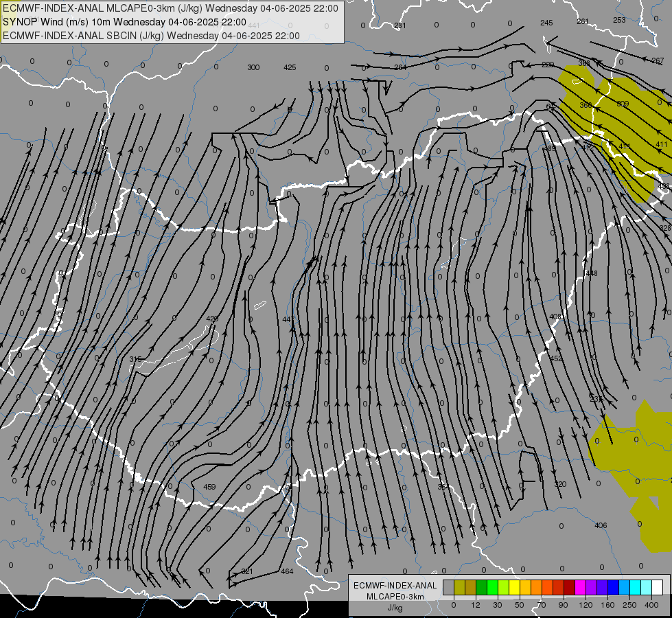Image resolution: width=672 pixels, height=618 pixels.
Task: Select station value 452 on map
Action: click(x=556, y=358)
